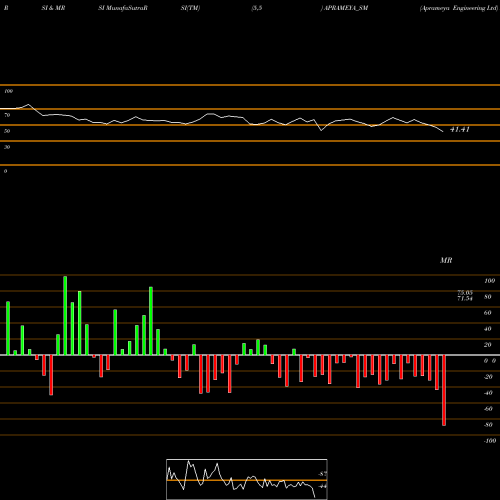Screen dimensions: 500x500
Task: Click the 75.05 value in MR panel
Action: pos(465,293)
